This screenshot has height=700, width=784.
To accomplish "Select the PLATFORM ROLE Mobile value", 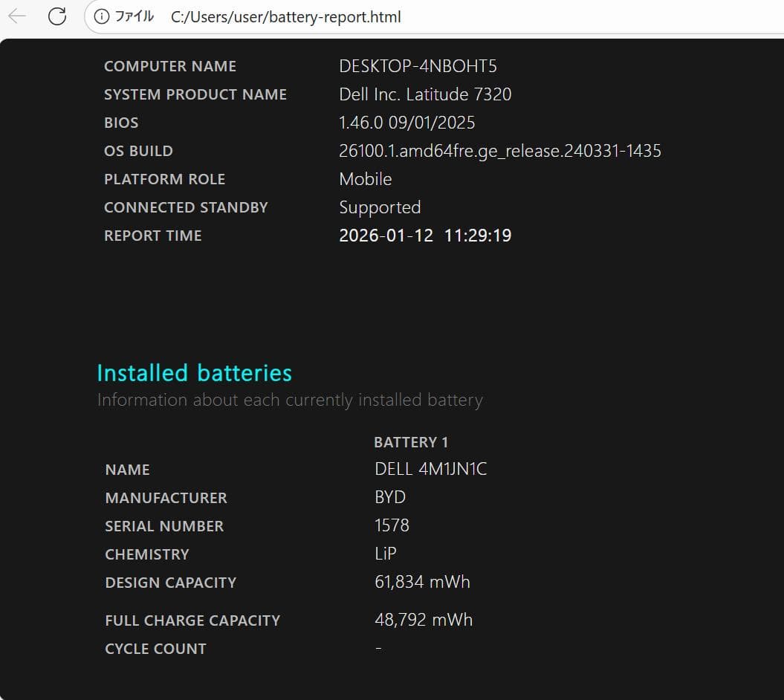I will pyautogui.click(x=366, y=178).
